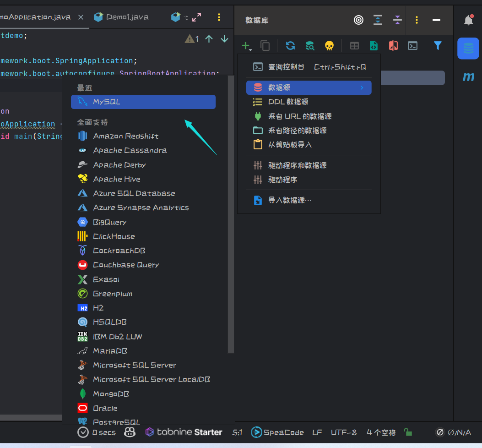Open query console toolbar icon
The width and height of the screenshot is (482, 448).
pos(412,46)
